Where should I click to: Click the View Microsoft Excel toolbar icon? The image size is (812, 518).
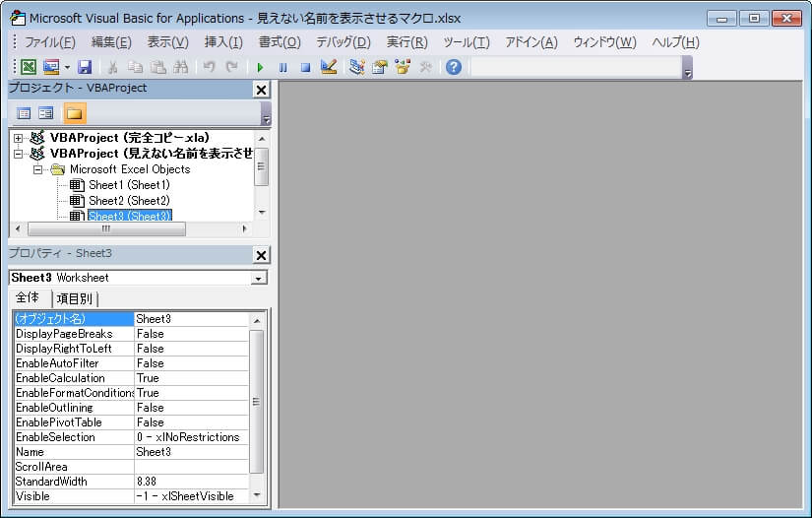29,67
